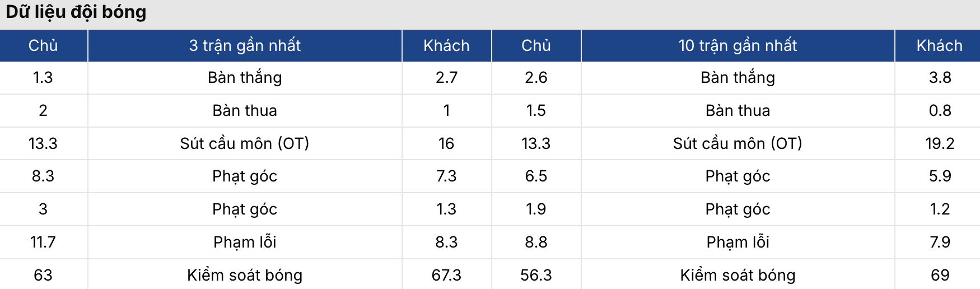
Task: Click the away goals value 2.7
Action: [446, 77]
